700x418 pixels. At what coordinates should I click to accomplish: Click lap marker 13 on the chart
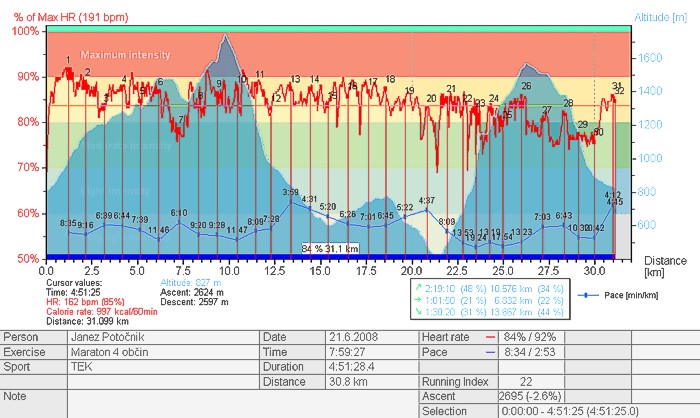295,79
